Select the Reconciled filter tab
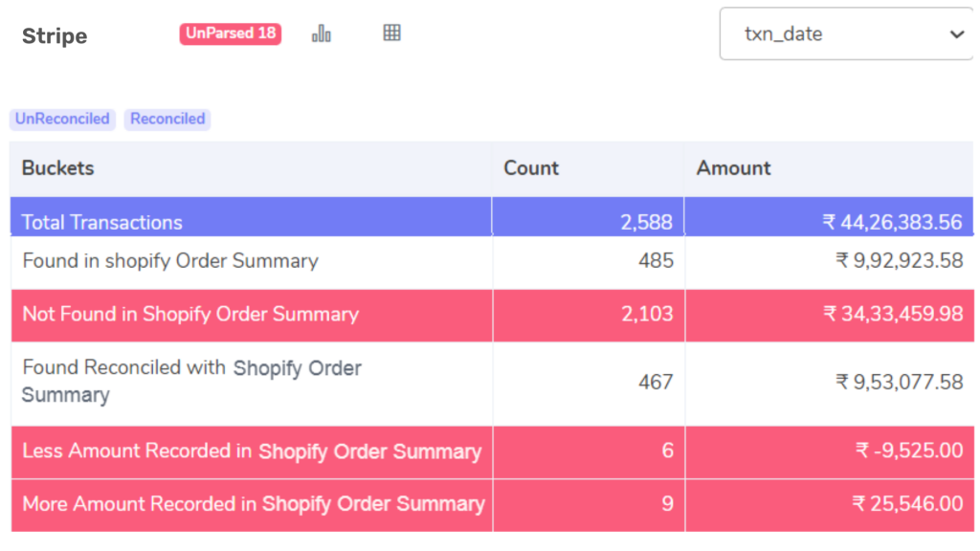Viewport: 980px width, 551px height. click(167, 119)
